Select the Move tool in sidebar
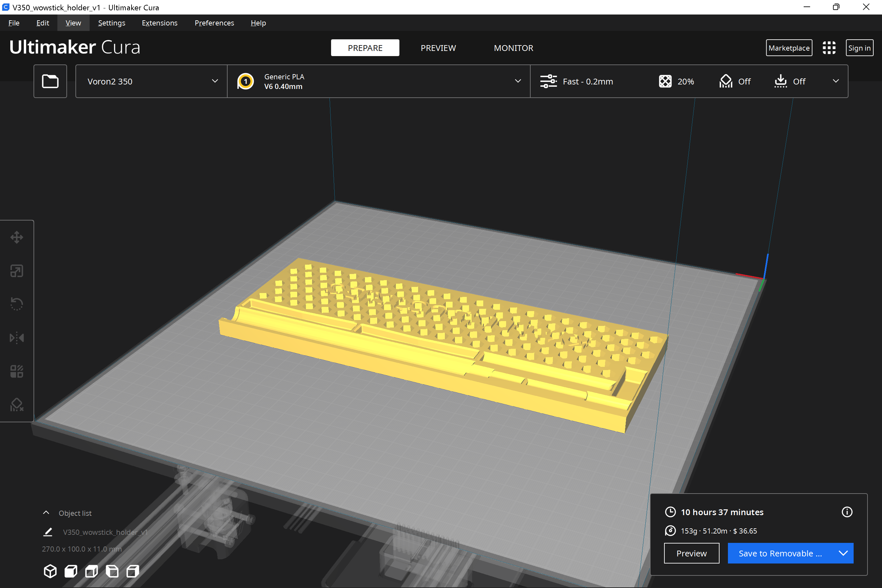The height and width of the screenshot is (588, 882). (17, 237)
